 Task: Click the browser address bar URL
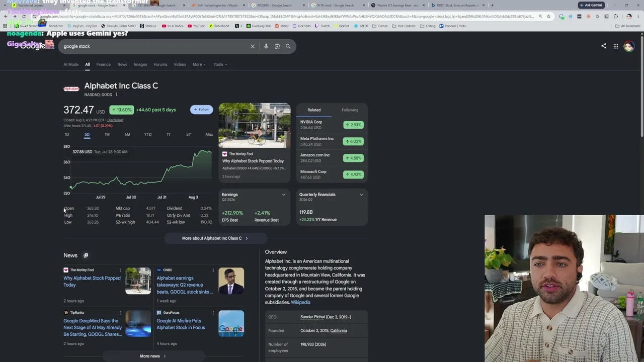click(287, 16)
